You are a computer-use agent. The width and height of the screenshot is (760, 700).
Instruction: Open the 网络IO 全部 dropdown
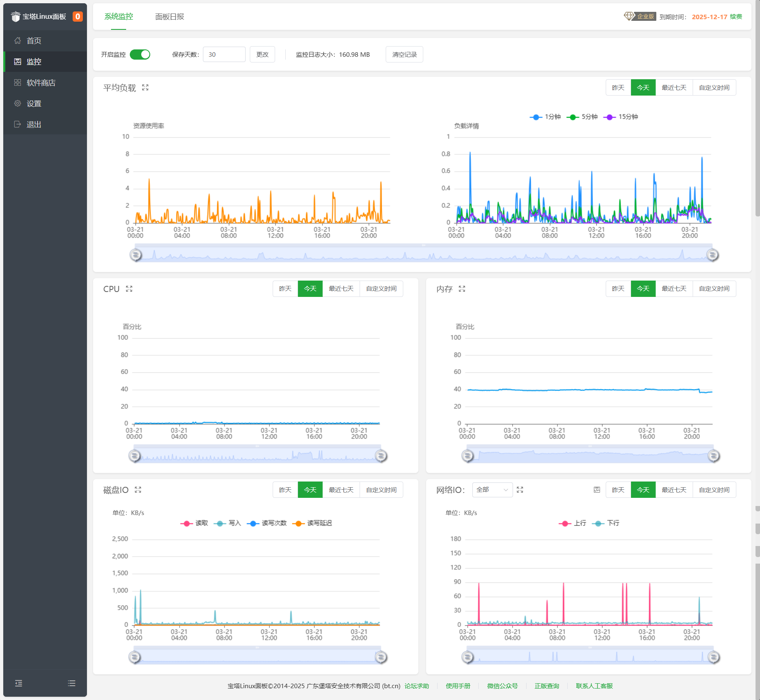coord(492,490)
